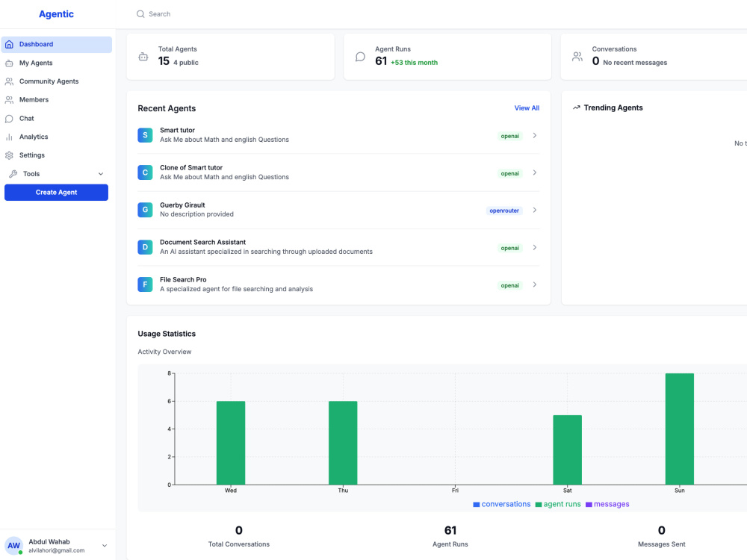Click the Trending Agents arrow icon
The width and height of the screenshot is (747, 560).
coord(577,108)
